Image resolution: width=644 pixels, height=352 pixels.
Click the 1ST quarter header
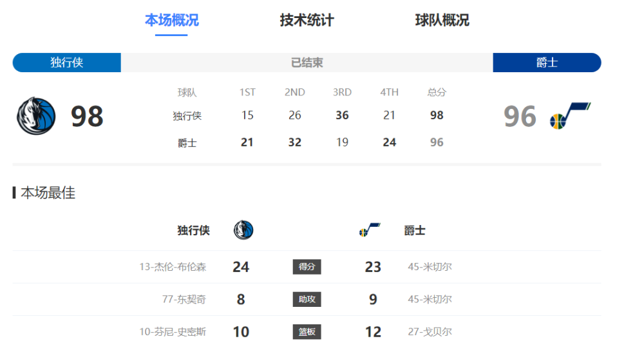(247, 93)
